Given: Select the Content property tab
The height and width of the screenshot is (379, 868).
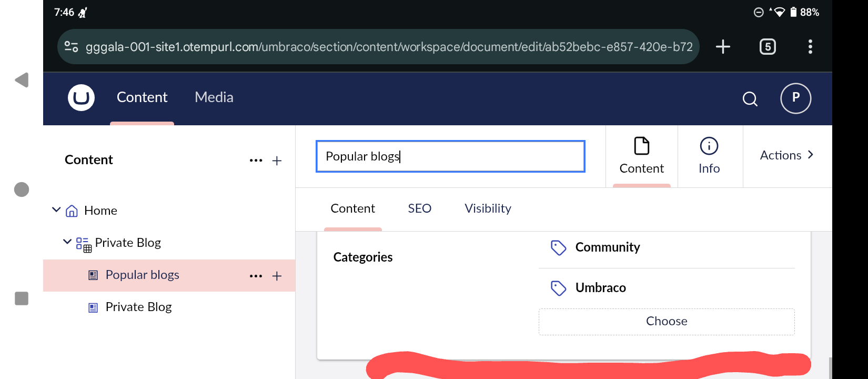Looking at the screenshot, I should pos(353,209).
